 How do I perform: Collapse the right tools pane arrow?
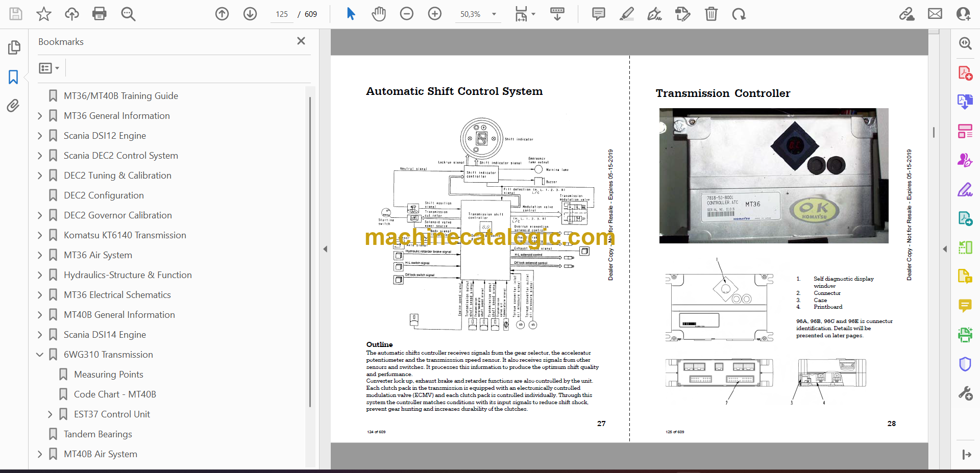coord(945,249)
